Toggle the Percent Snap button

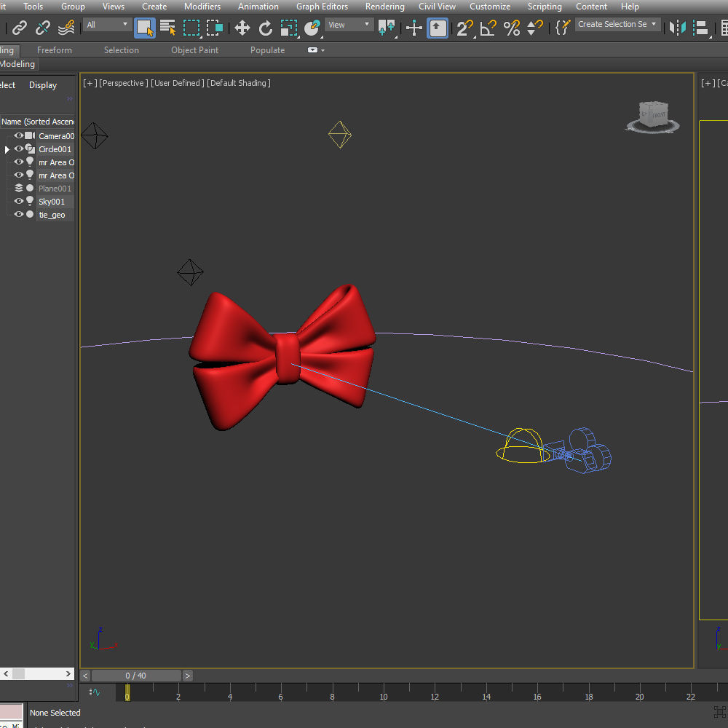coord(512,28)
